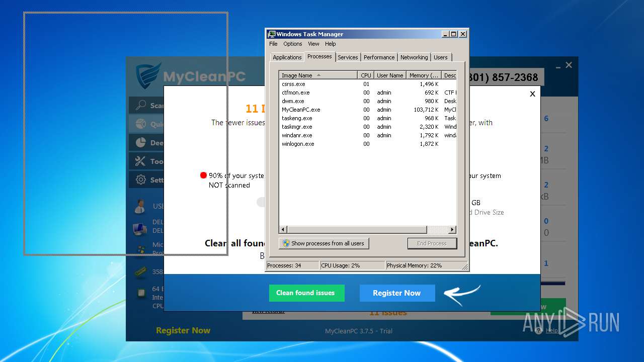The image size is (644, 362).
Task: Click the process list scroll-left arrow
Action: (x=283, y=230)
